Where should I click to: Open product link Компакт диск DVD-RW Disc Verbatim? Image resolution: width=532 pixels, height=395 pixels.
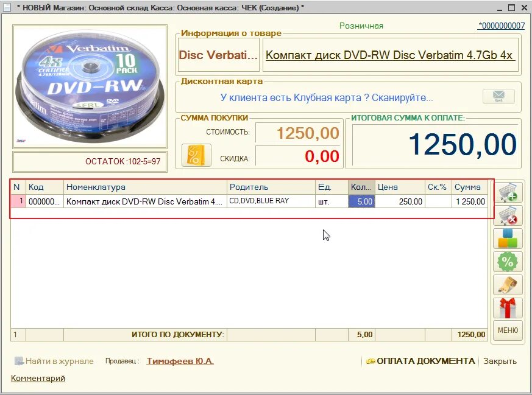(390, 55)
